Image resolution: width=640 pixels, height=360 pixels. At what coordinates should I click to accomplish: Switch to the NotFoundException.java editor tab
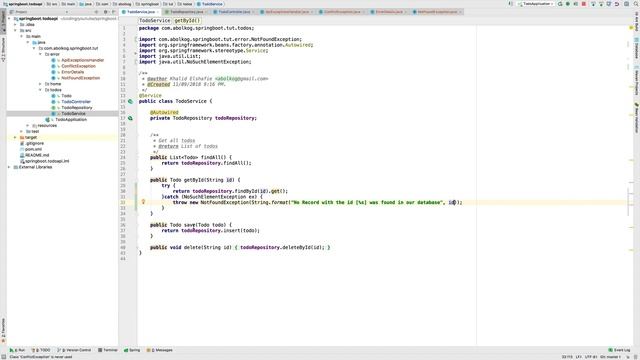pyautogui.click(x=437, y=12)
